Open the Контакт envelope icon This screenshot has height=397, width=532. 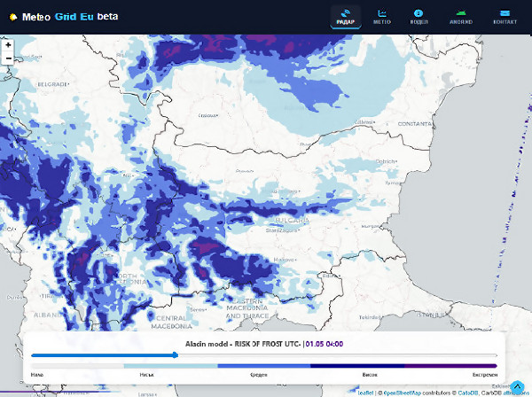[505, 17]
